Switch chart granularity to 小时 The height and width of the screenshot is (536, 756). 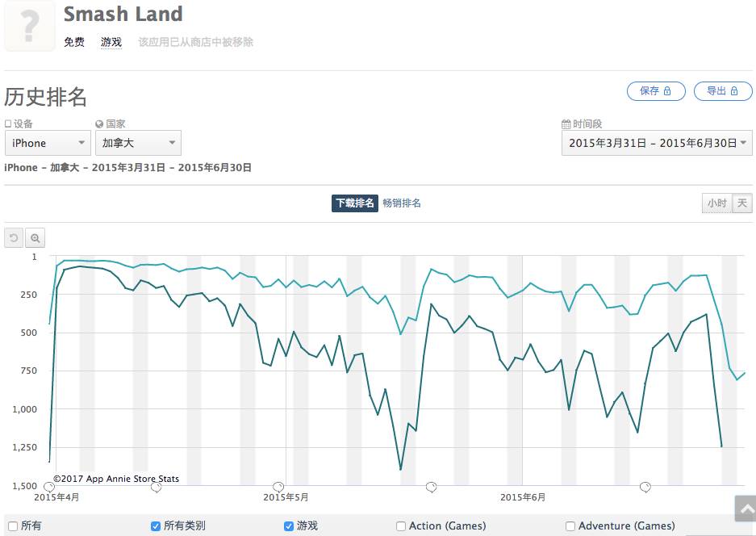click(716, 203)
